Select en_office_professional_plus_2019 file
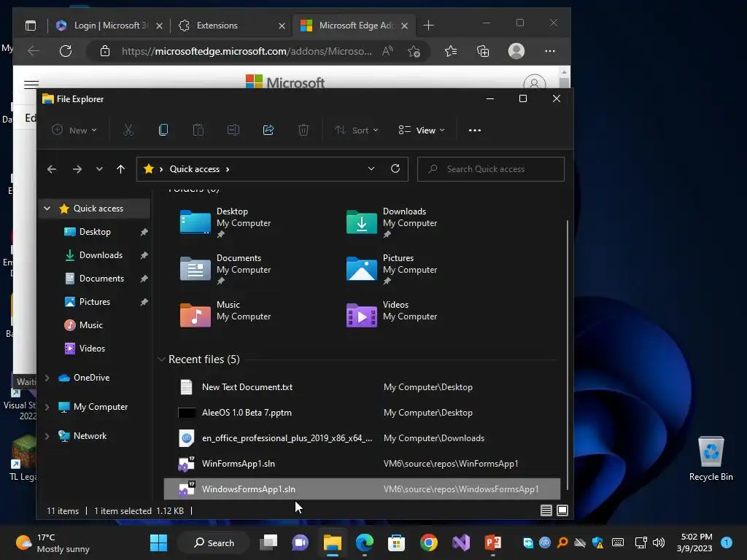Image resolution: width=747 pixels, height=560 pixels. click(362, 438)
